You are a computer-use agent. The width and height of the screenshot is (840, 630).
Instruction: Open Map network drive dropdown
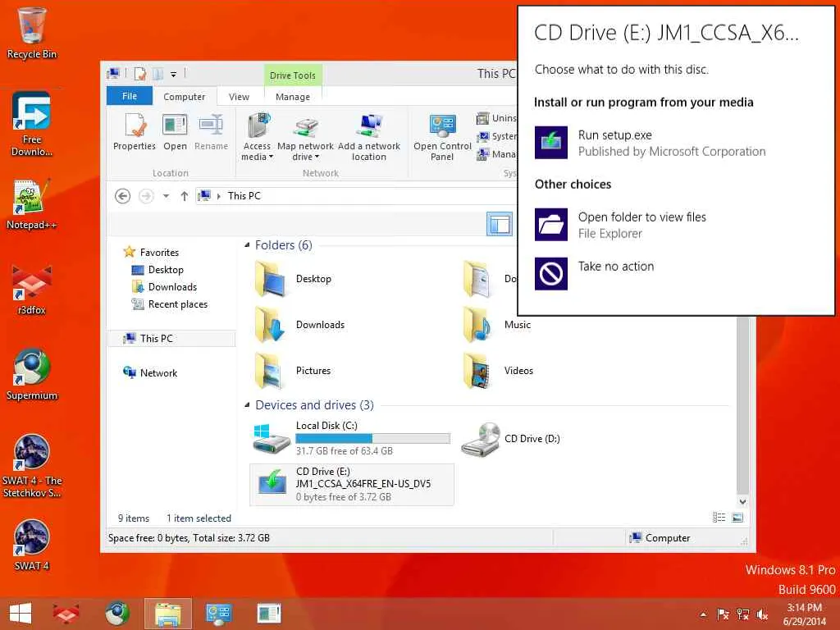click(x=305, y=137)
